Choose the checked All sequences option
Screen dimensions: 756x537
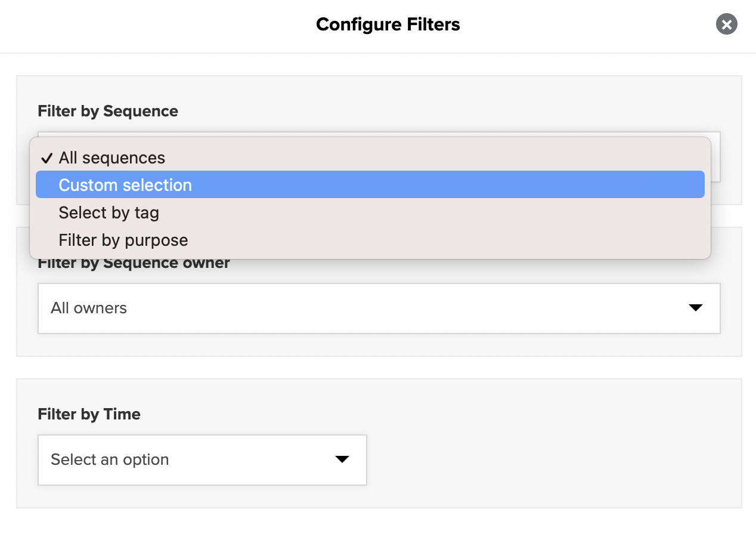[370, 158]
